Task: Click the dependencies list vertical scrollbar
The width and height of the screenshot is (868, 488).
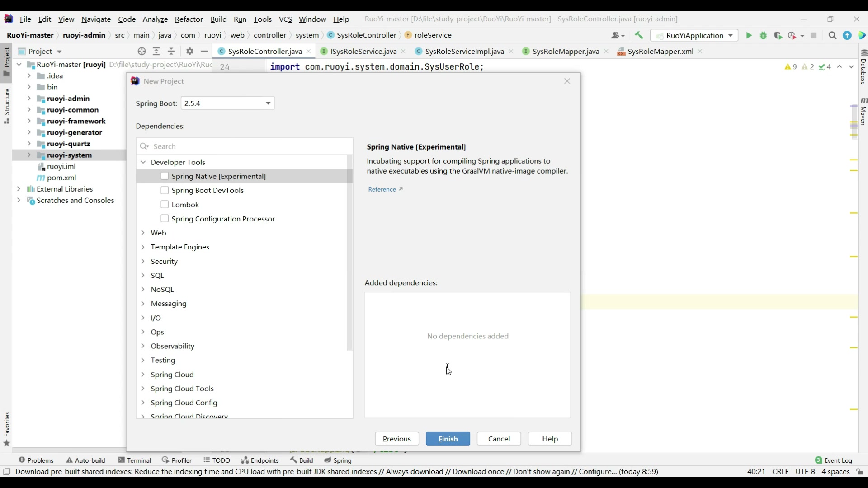Action: click(x=349, y=253)
